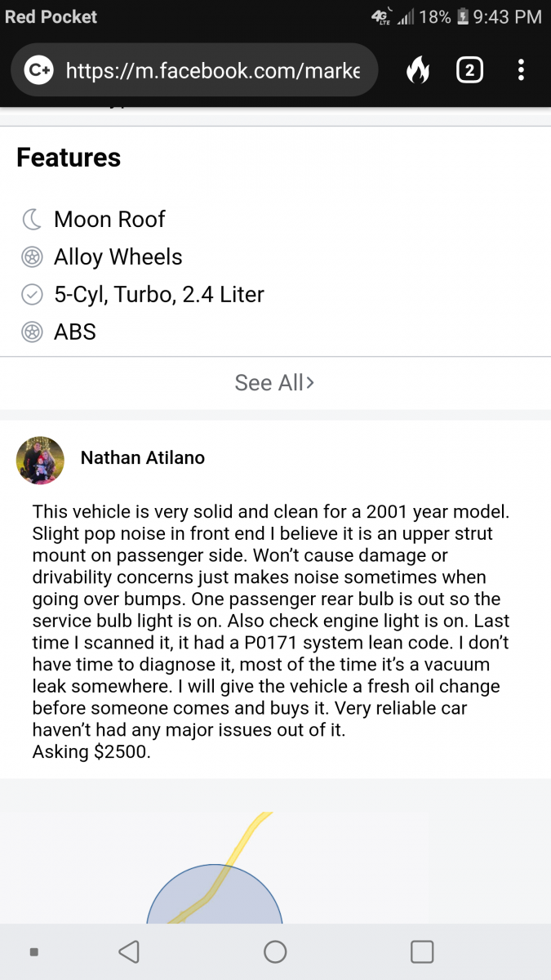Screen dimensions: 551x980
Task: Open the tab switcher showing 2 tabs
Action: click(x=470, y=70)
